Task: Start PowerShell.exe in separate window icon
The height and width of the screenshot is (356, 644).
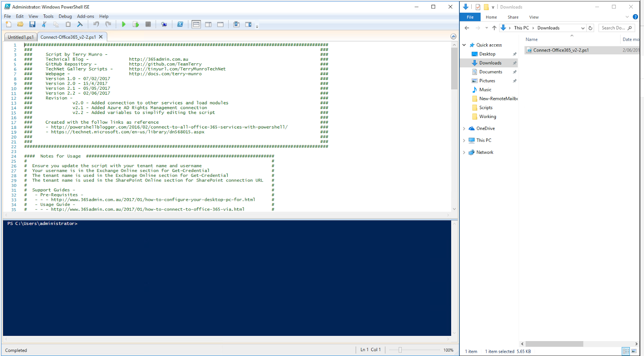Action: (x=180, y=25)
